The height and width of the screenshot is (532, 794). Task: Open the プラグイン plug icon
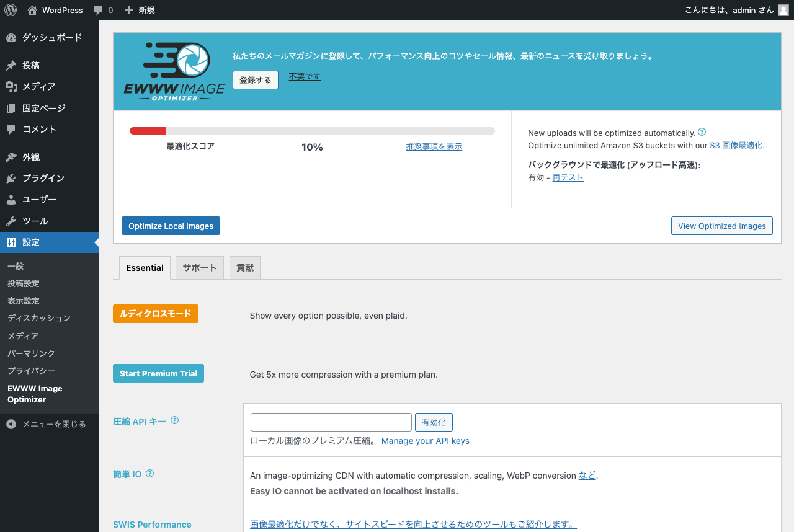tap(11, 179)
